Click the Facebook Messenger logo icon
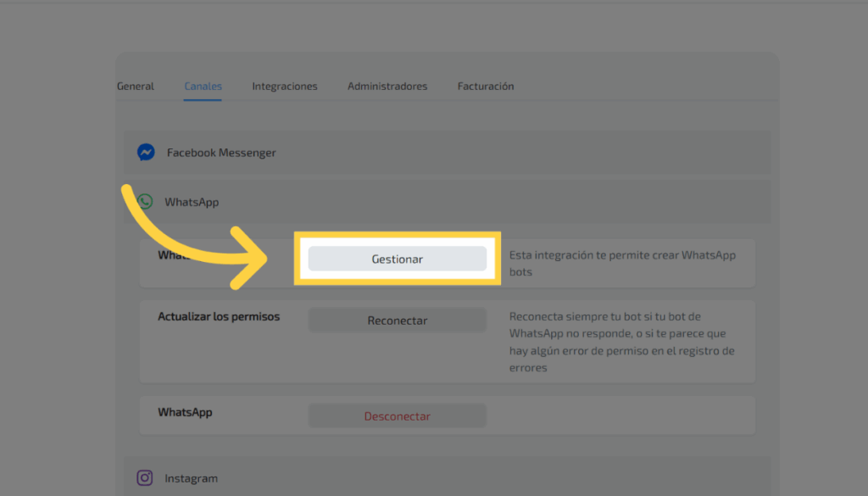 click(x=146, y=153)
